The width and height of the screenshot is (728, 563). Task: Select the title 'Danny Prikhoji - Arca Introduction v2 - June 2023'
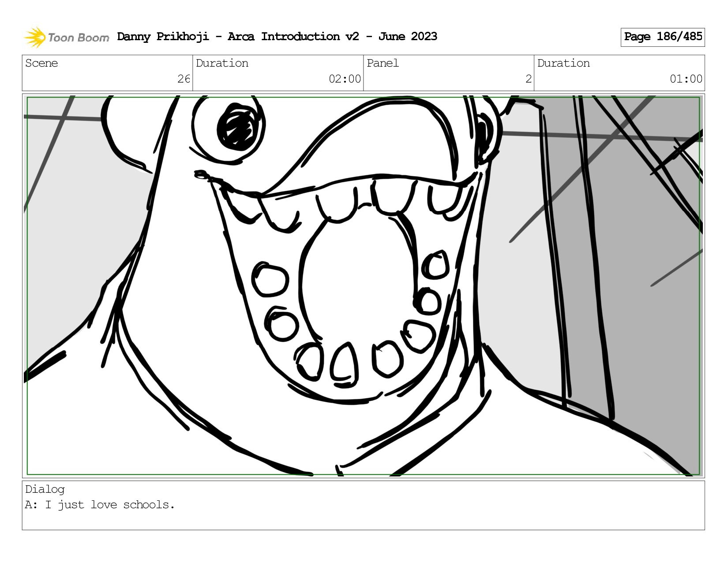[277, 37]
